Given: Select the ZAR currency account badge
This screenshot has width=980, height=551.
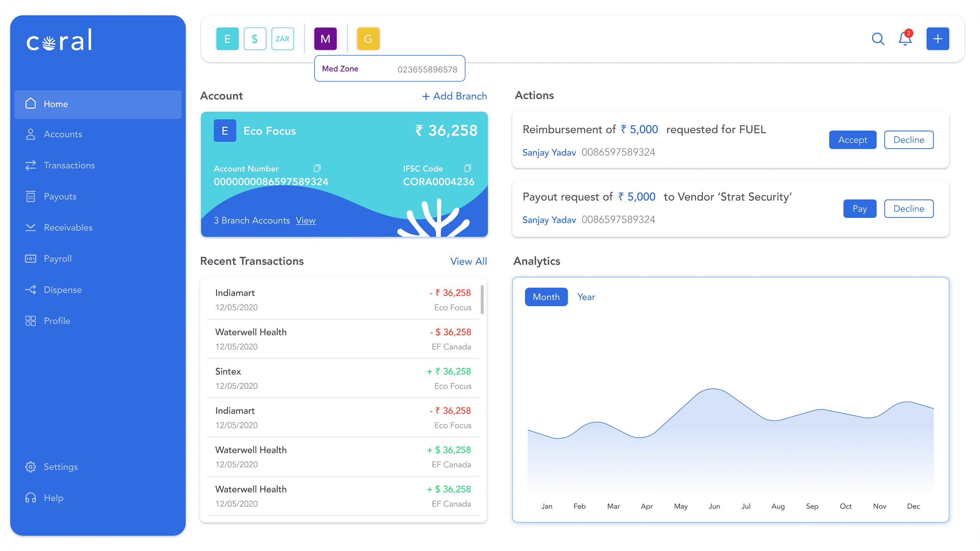Looking at the screenshot, I should [x=282, y=39].
